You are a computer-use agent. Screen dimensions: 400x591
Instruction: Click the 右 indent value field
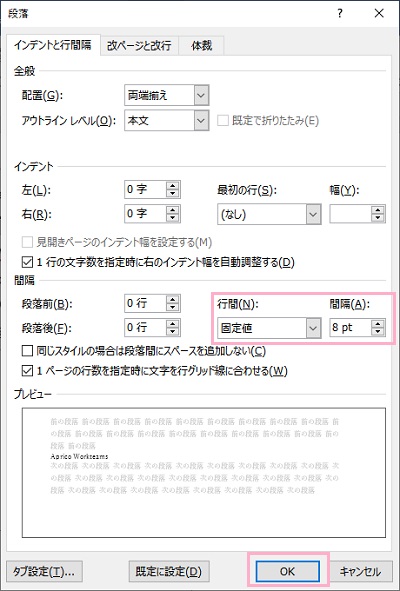(145, 214)
